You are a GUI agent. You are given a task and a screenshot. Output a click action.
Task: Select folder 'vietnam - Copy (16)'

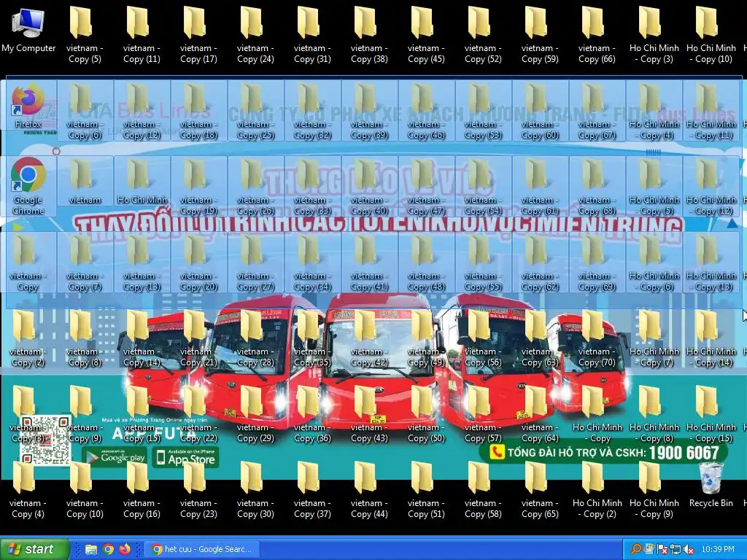[142, 489]
